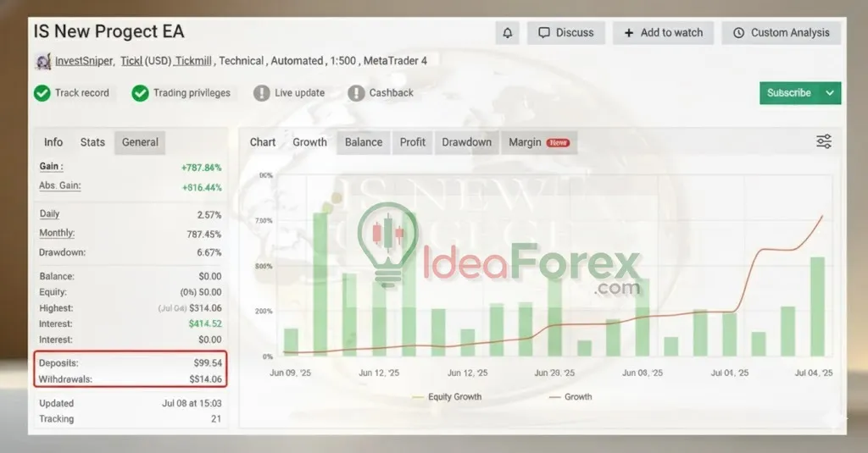Toggle Equity Growth legend series

446,396
